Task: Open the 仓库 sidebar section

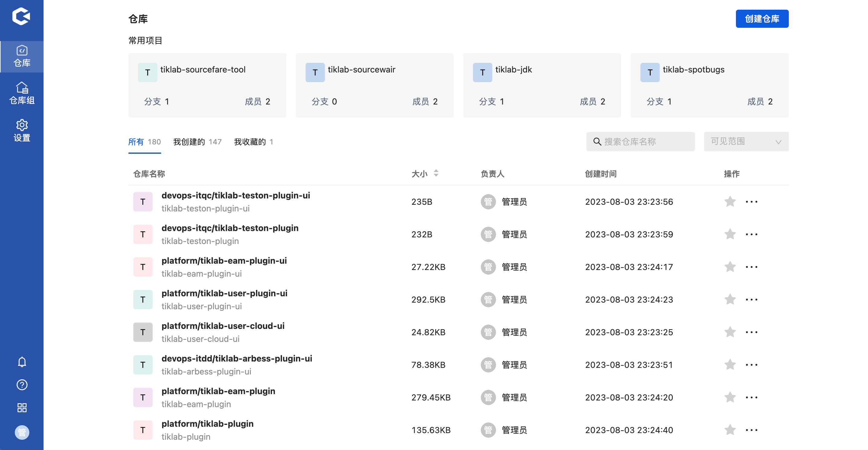Action: (x=22, y=56)
